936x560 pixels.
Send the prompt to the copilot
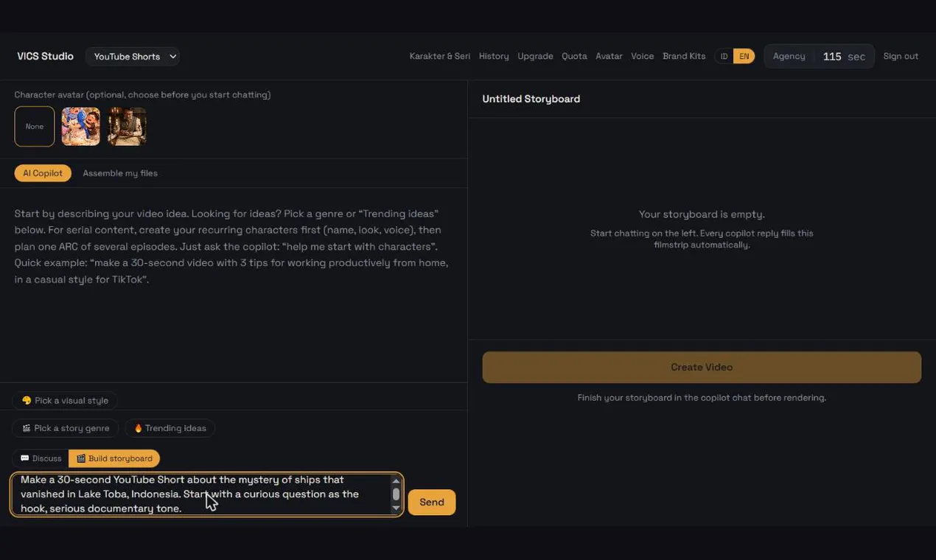432,503
